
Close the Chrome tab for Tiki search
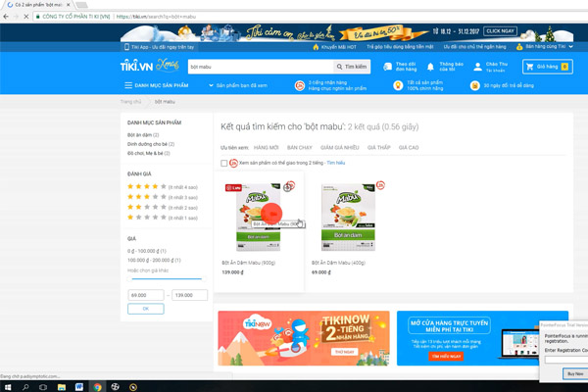[x=68, y=5]
